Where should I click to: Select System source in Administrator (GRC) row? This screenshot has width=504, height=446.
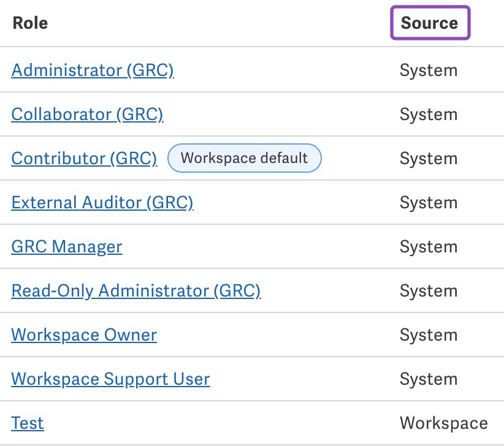point(429,70)
